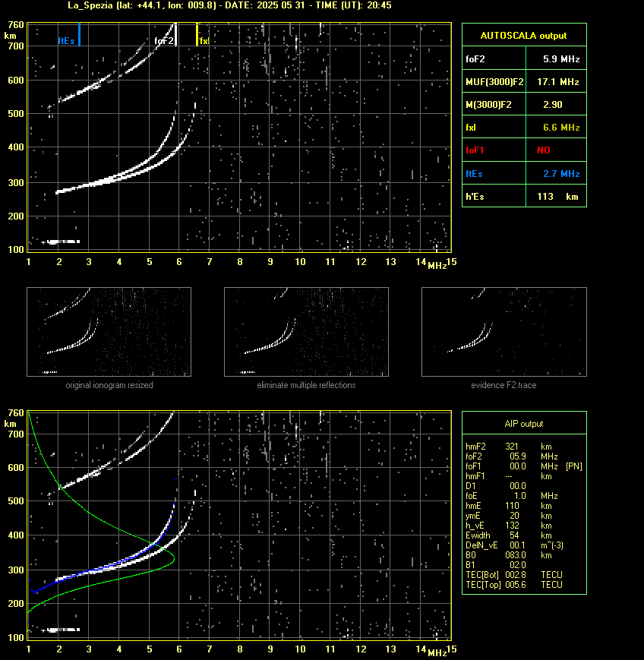The height and width of the screenshot is (660, 644).
Task: Click the 'eliminate multiple reflections' caption
Action: 306,385
